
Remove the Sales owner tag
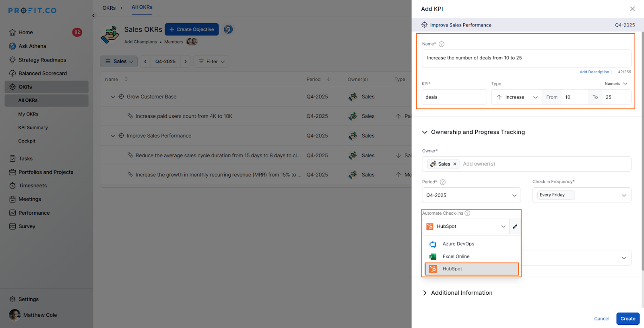tap(455, 164)
